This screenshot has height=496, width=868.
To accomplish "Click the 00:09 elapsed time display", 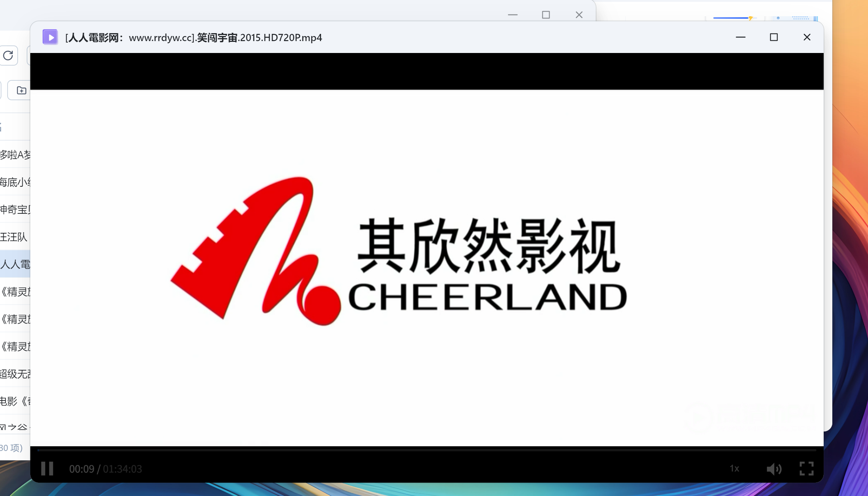I will [81, 469].
